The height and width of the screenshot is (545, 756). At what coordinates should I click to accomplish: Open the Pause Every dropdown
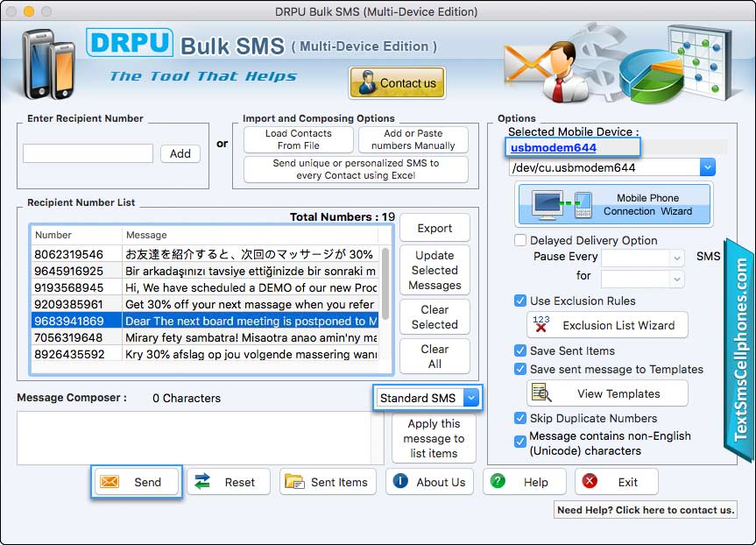point(677,258)
